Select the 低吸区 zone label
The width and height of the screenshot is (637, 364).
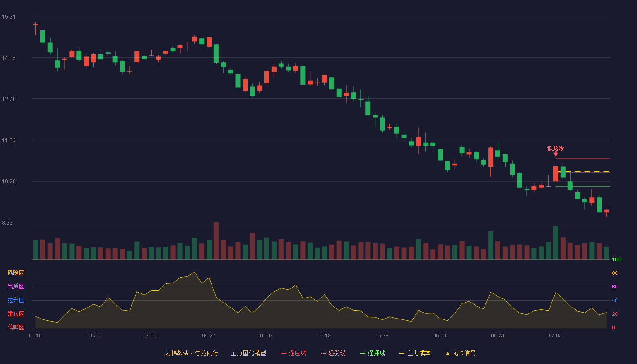[x=15, y=327]
